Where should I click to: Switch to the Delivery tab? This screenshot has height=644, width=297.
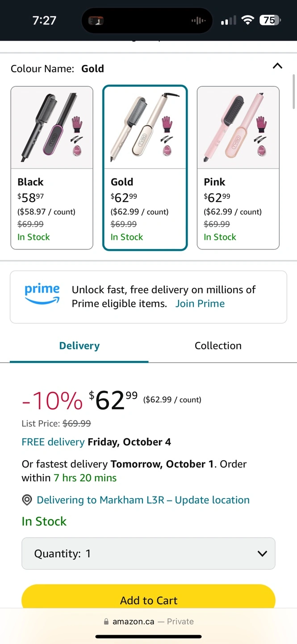(79, 346)
